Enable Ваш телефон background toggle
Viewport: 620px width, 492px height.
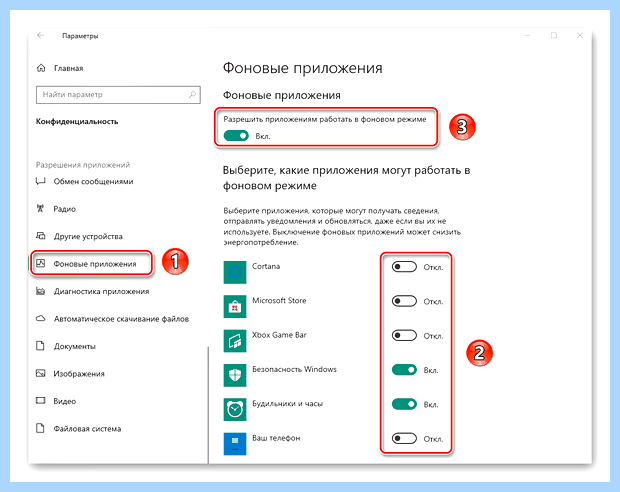[x=404, y=439]
